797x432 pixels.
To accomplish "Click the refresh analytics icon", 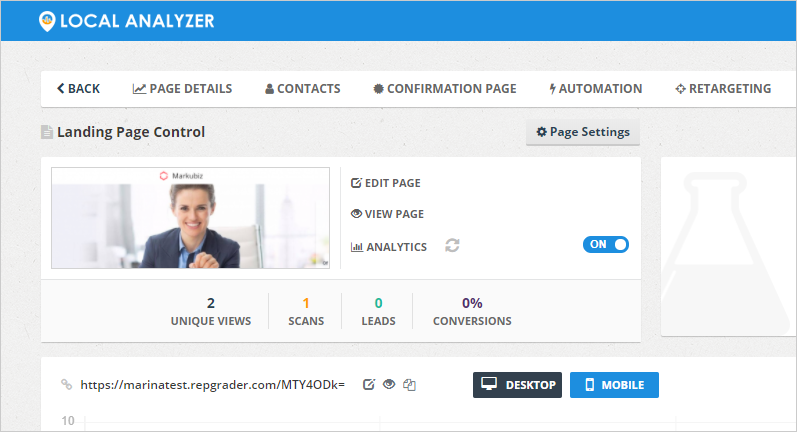I will [453, 246].
